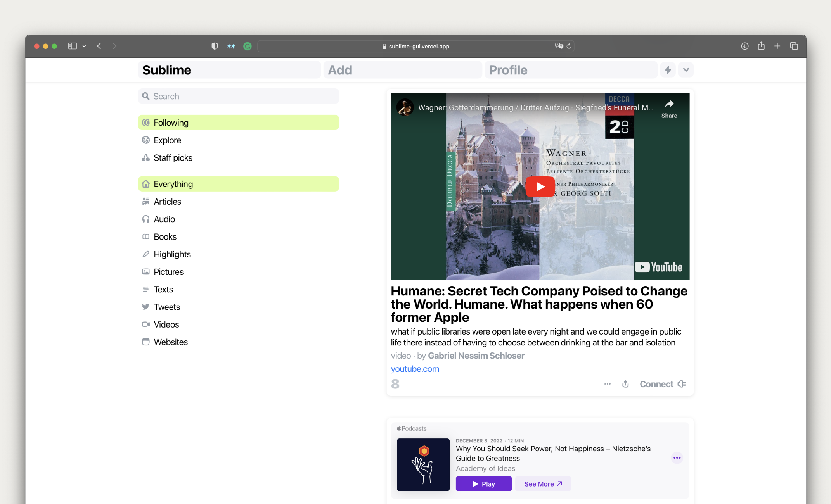Open podcast purple ellipsis options

point(677,458)
